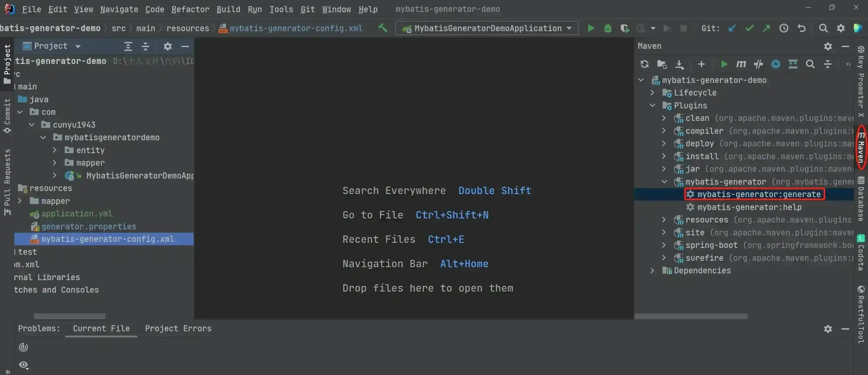The width and height of the screenshot is (868, 375).
Task: Click resources in the breadcrumb path
Action: pos(188,28)
